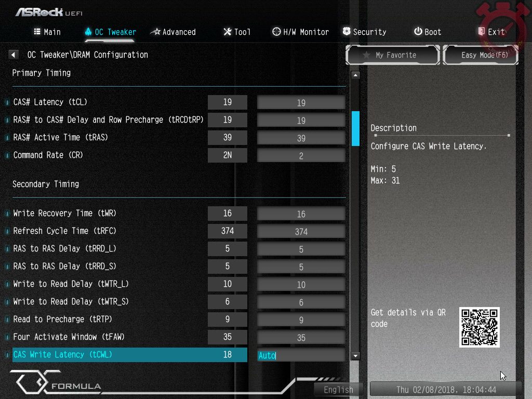
Task: Open the Main tab
Action: pos(47,32)
